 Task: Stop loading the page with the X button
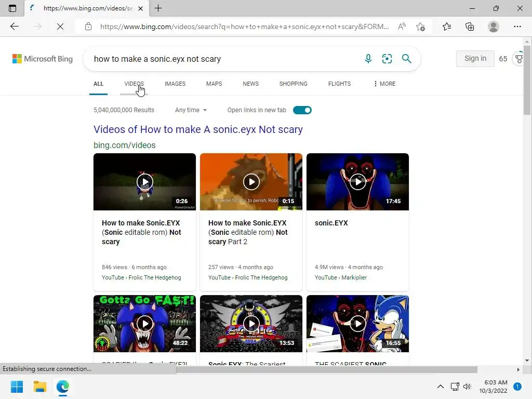[x=60, y=26]
